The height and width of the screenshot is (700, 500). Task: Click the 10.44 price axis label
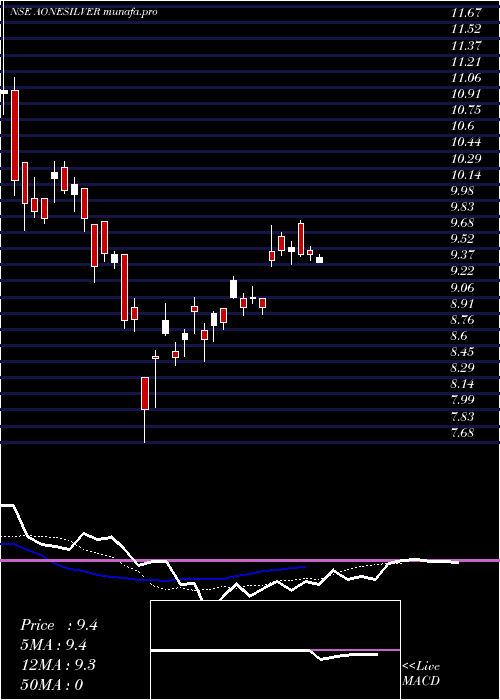(x=466, y=142)
